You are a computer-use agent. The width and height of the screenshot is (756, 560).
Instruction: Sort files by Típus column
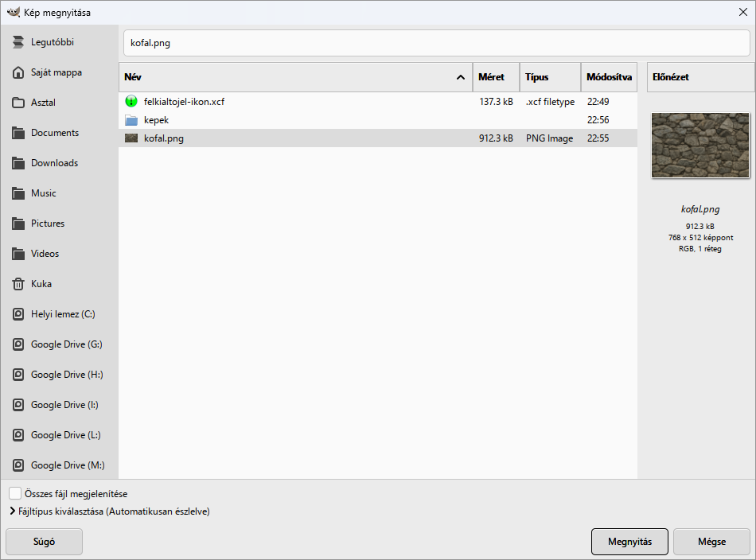[x=550, y=77]
